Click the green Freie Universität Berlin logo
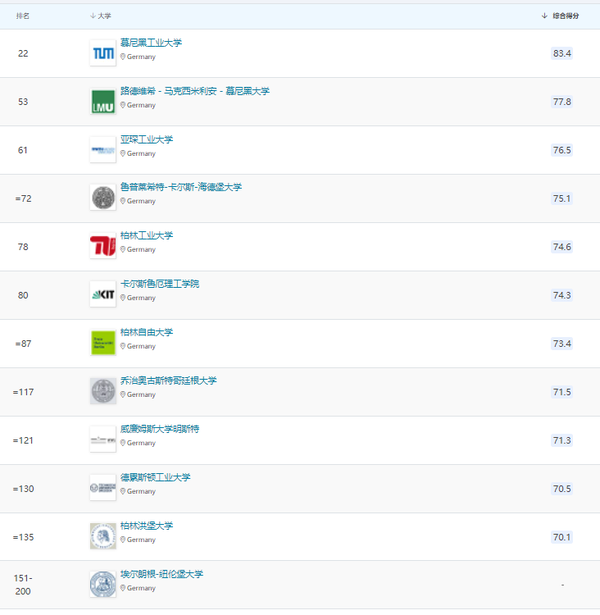This screenshot has height=615, width=600. point(103,342)
